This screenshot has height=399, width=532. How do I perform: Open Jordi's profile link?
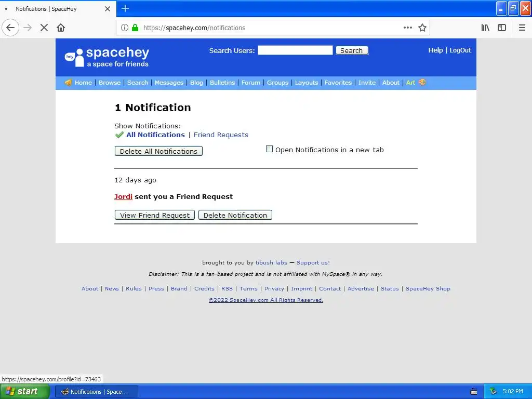point(123,197)
